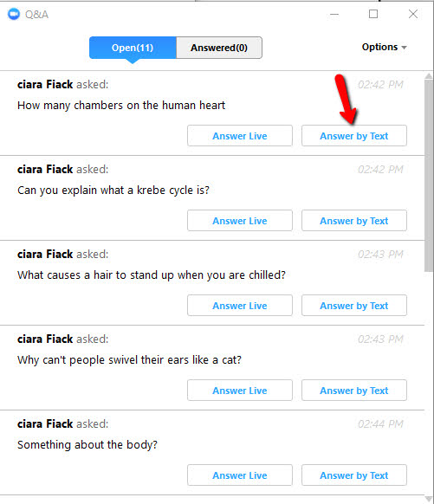Screen dimensions: 434x504
Task: Click the Zoom logo icon in title bar
Action: [14, 14]
